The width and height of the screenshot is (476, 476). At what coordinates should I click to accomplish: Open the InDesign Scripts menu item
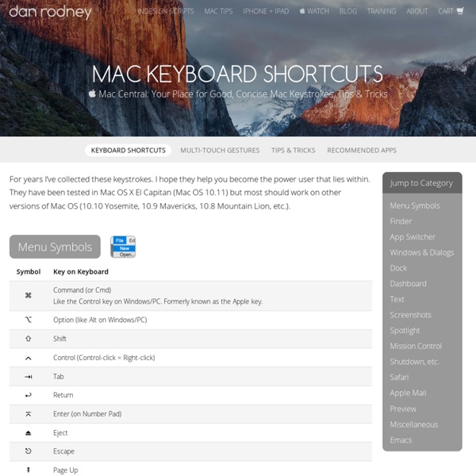pos(166,11)
